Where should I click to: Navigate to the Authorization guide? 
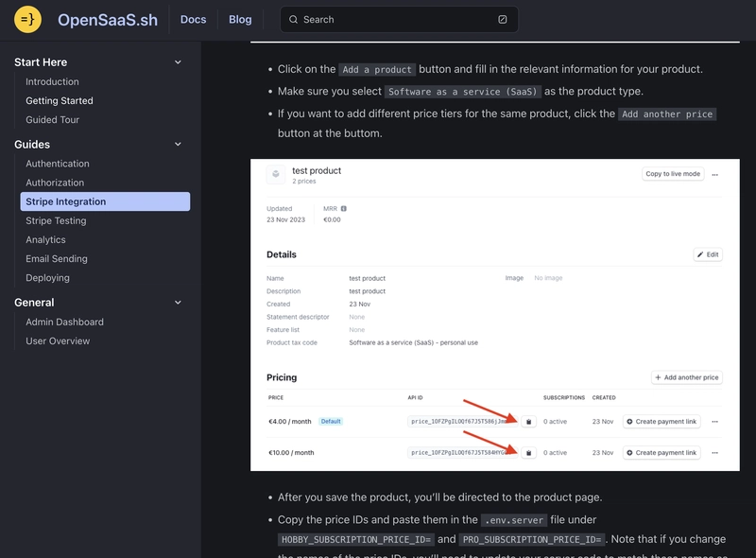[55, 183]
